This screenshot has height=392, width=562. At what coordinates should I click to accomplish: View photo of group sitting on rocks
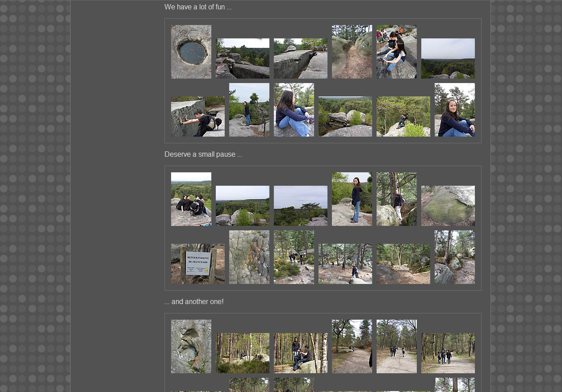tap(396, 52)
